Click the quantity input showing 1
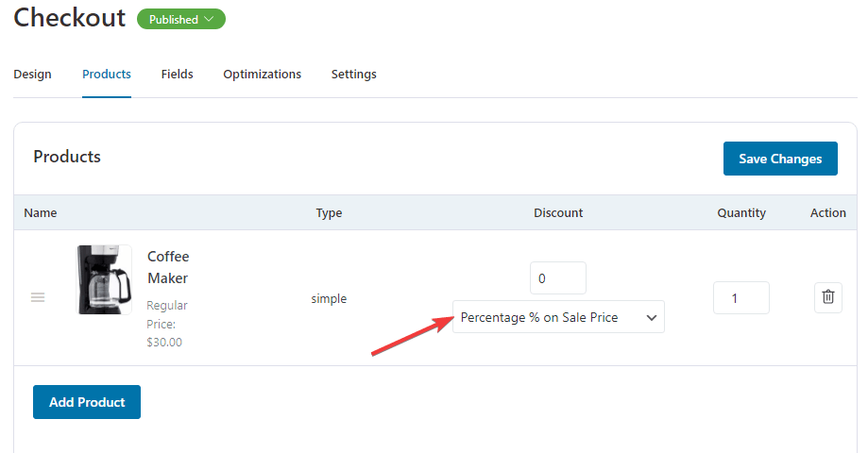The height and width of the screenshot is (453, 868). [740, 298]
